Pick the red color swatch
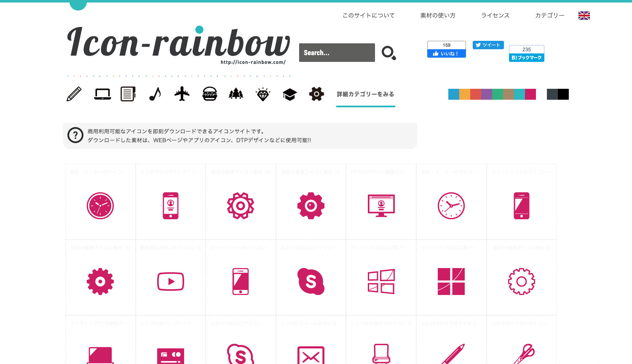This screenshot has width=632, height=364. tap(476, 94)
